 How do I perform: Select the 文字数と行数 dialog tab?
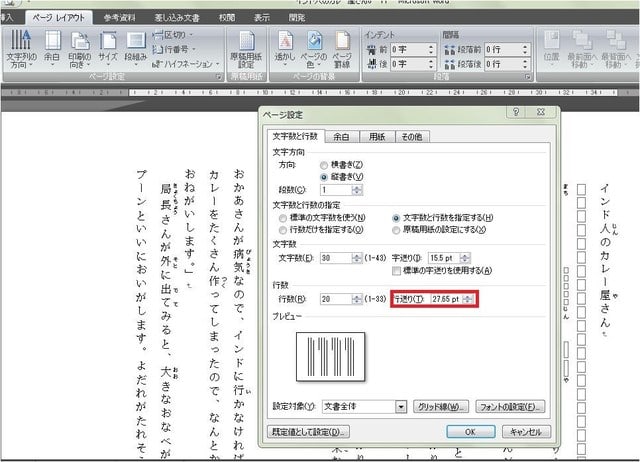(295, 136)
